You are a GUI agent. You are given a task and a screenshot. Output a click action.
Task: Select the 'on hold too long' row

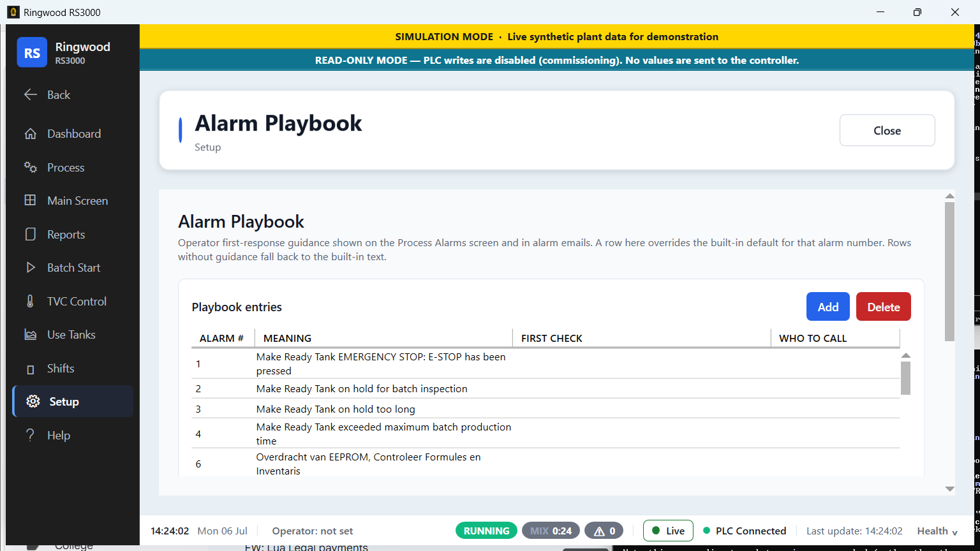[x=546, y=409]
